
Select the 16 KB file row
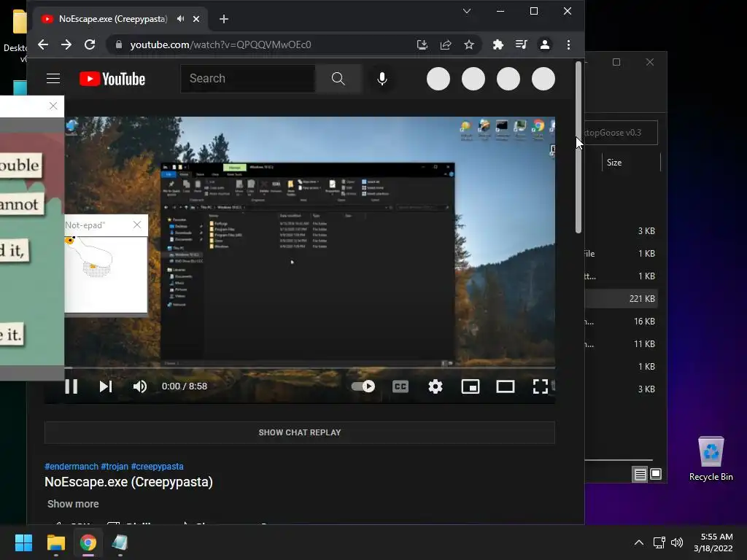(622, 322)
